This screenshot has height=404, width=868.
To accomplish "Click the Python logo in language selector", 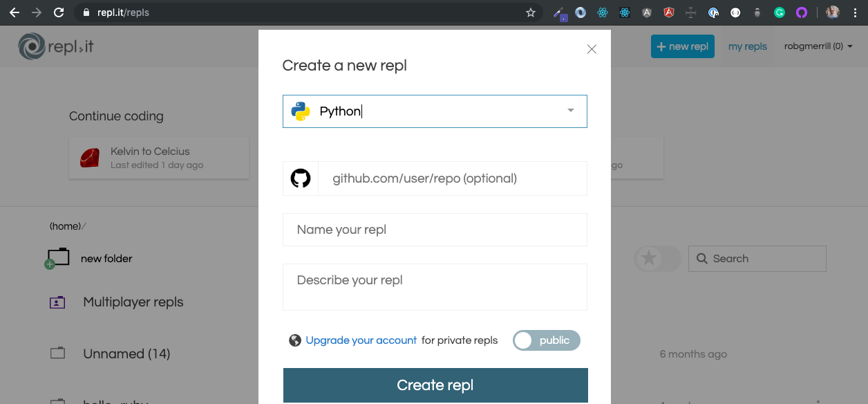I will [301, 111].
